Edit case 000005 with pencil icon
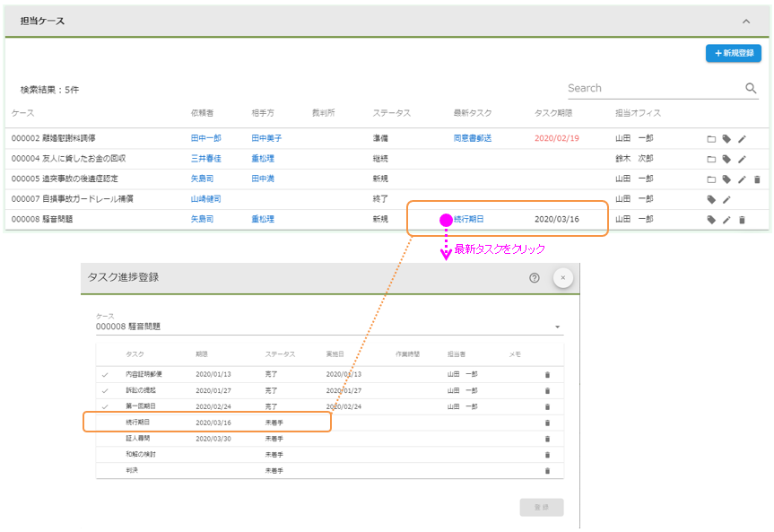Image resolution: width=774 pixels, height=532 pixels. point(742,179)
